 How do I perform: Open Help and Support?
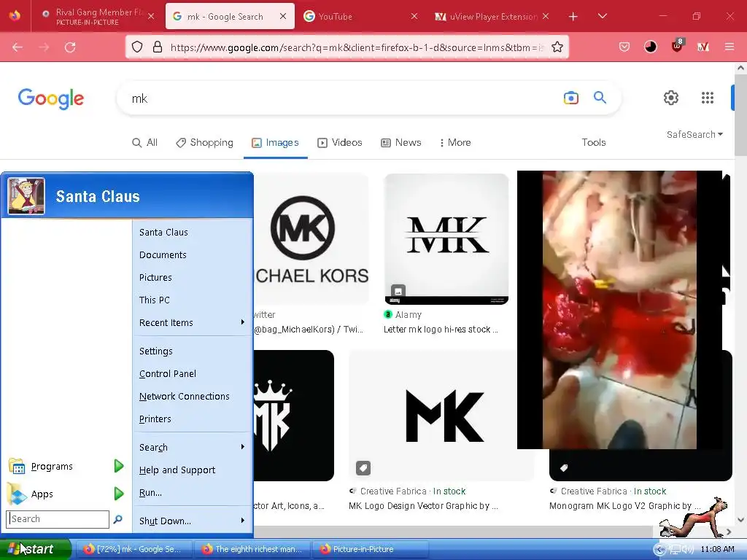192,470
